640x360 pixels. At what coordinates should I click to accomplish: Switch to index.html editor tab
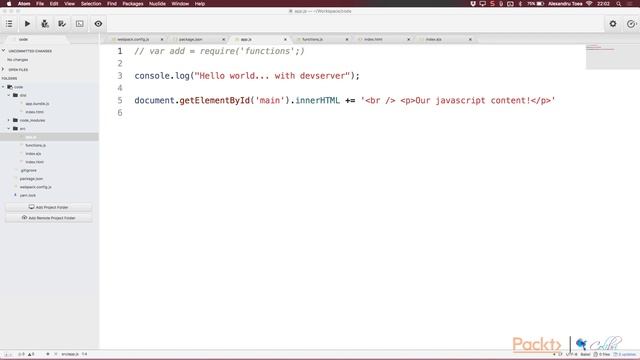point(373,40)
